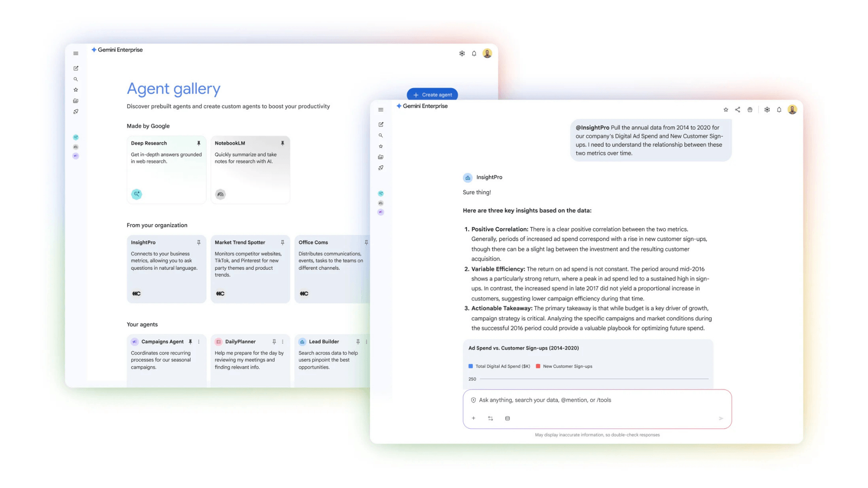Pin the InsightPro agent card

(198, 243)
